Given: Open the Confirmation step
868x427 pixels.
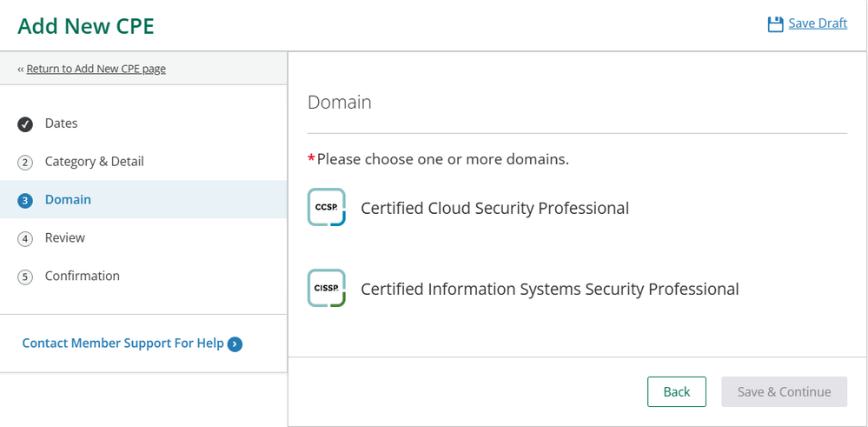Looking at the screenshot, I should coord(83,277).
